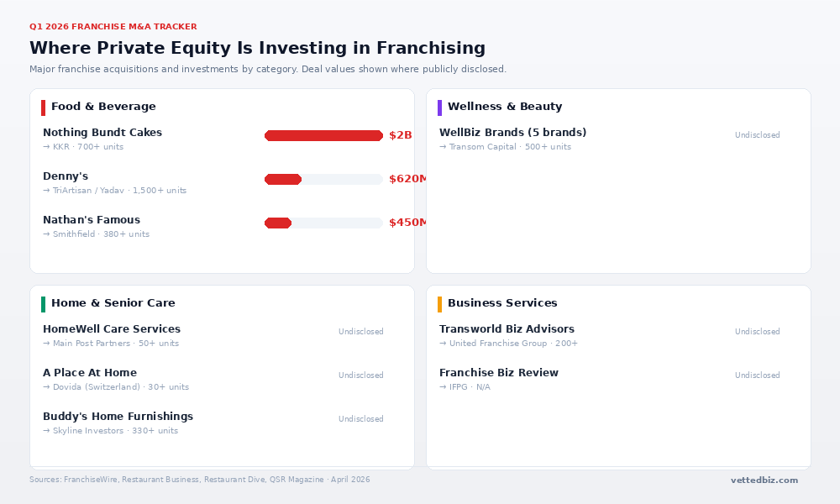The image size is (840, 504).
Task: Click the Q1 2026 Franchise M&A Tracker label
Action: click(x=113, y=27)
